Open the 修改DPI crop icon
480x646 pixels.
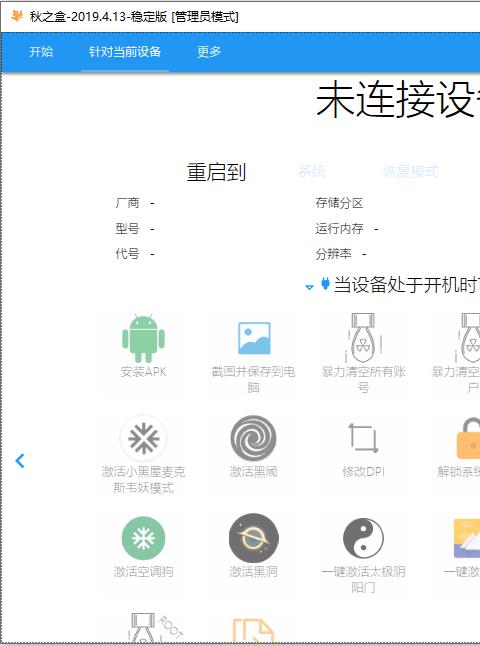tap(363, 438)
